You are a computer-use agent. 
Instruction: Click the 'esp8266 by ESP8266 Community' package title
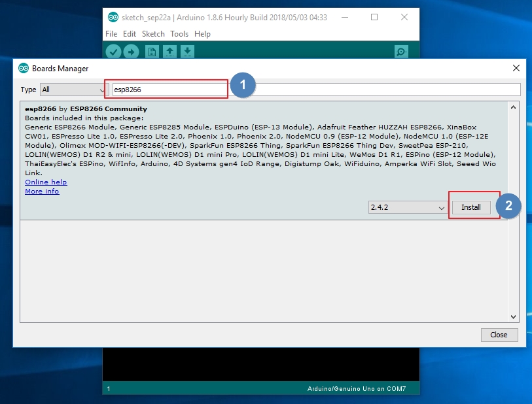tap(86, 109)
